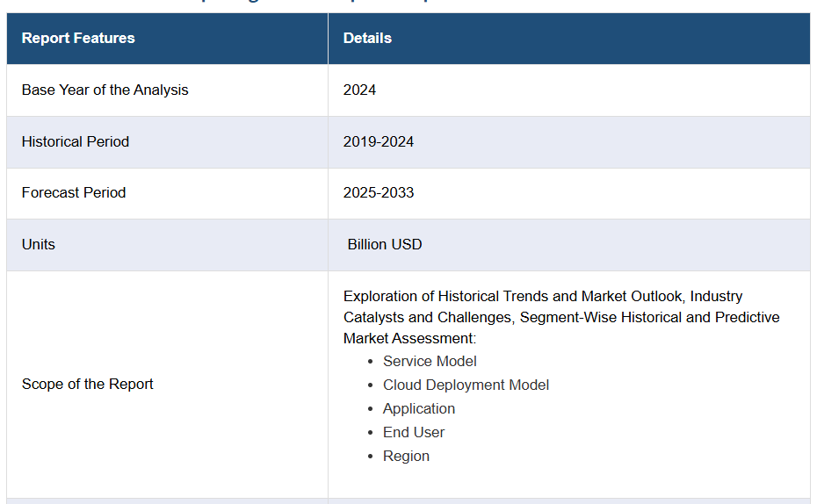Open the Cloud Deployment Model list item
This screenshot has width=817, height=504.
(466, 385)
